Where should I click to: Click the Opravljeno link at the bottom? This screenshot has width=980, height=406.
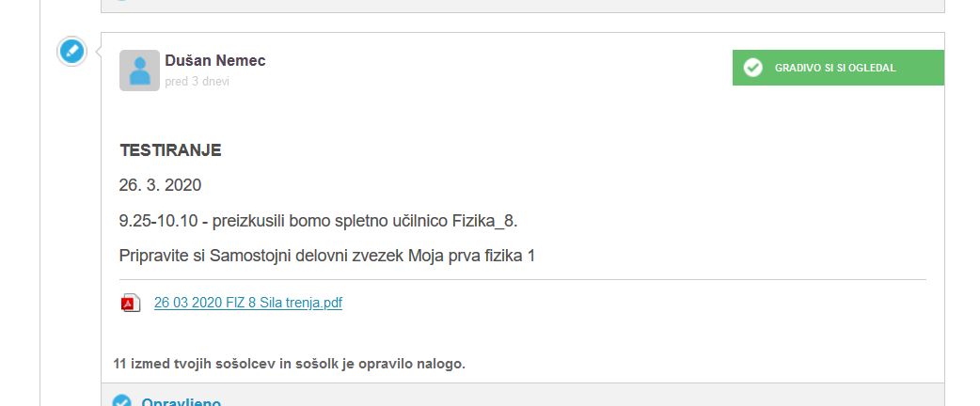(182, 401)
